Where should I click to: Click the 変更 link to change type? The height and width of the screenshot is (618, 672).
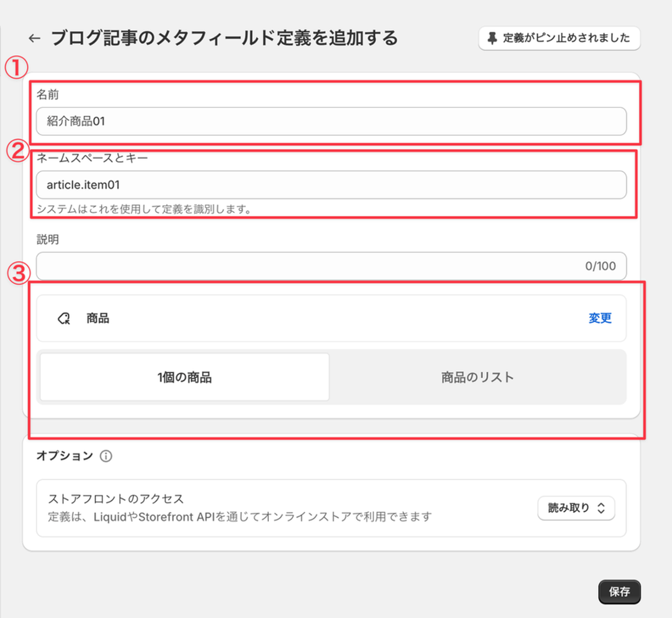(600, 318)
